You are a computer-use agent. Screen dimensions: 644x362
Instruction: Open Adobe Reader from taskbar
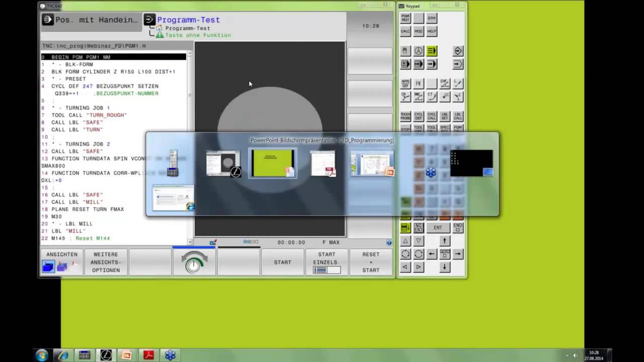[148, 355]
